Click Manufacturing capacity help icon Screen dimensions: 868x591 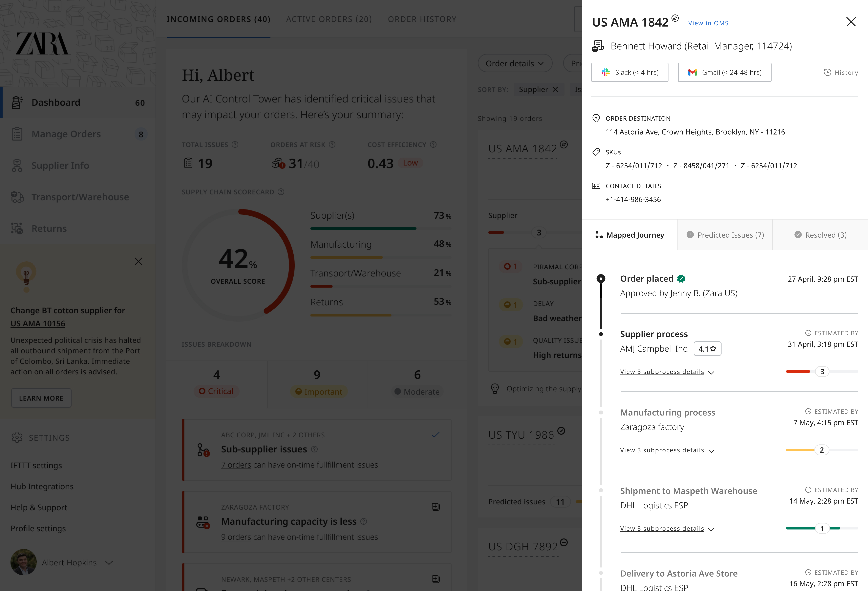[x=364, y=521]
